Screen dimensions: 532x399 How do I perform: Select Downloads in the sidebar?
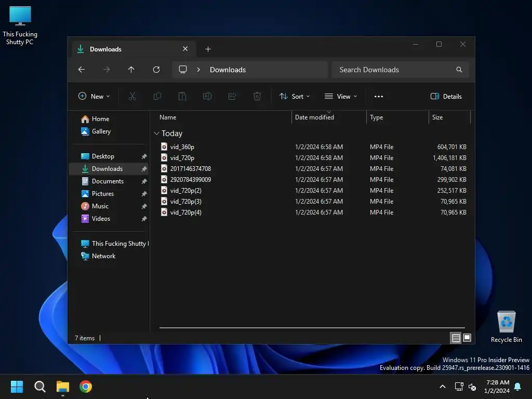109,169
